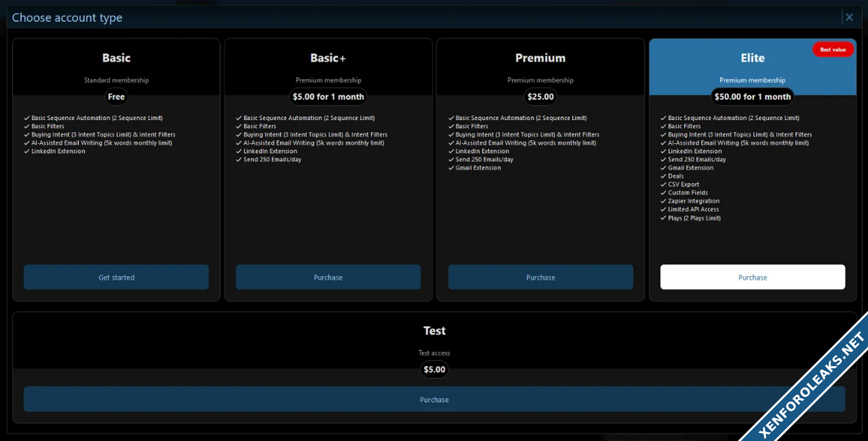
Task: Click the Elite plan title
Action: coord(752,58)
